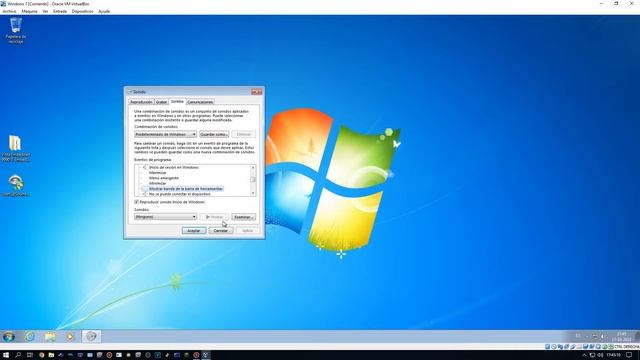The image size is (640, 360).
Task: Toggle Reproducir sonido Inicio de Windows checkbox
Action: (x=136, y=202)
